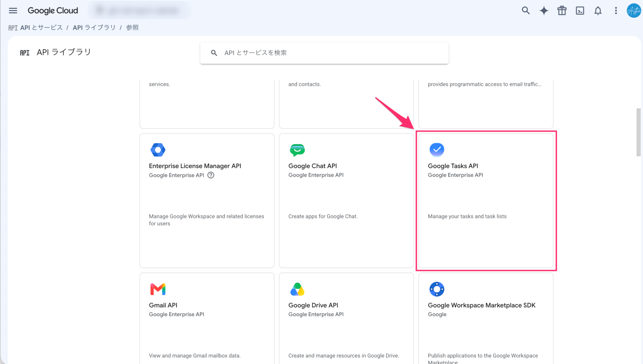Click the Google Chat API icon
Image resolution: width=643 pixels, height=364 pixels.
click(297, 150)
